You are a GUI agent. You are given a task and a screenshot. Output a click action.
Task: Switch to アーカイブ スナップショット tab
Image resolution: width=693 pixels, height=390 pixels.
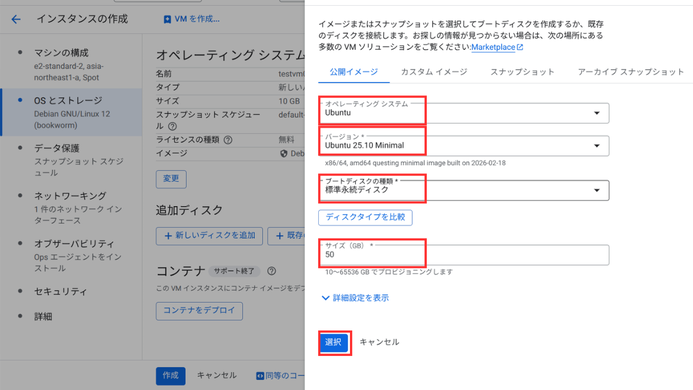(x=631, y=72)
